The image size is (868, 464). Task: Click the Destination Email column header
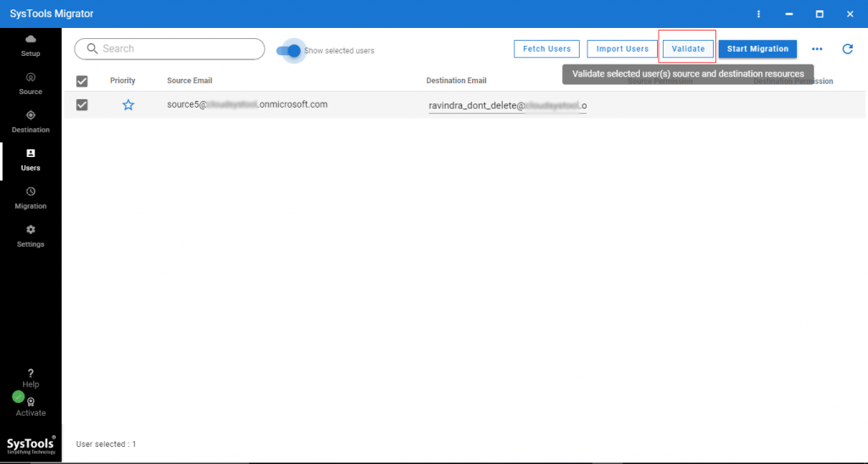(x=456, y=81)
